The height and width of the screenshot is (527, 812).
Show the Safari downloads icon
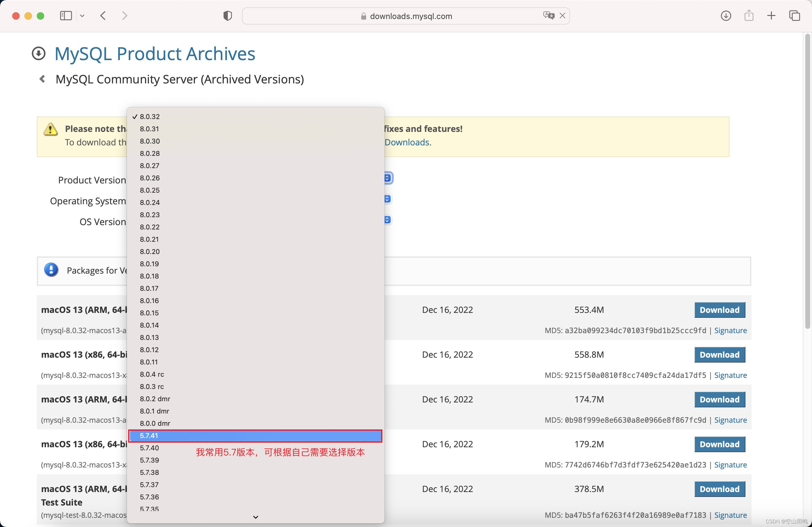pos(726,16)
